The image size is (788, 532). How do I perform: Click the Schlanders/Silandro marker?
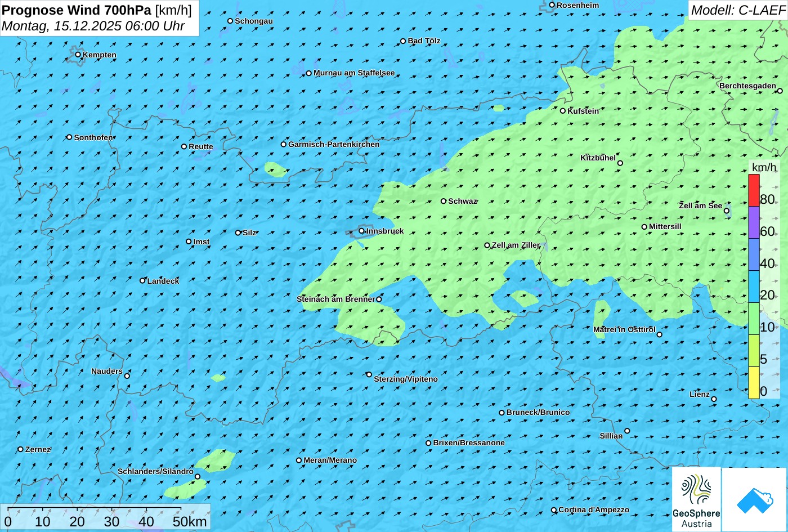[198, 477]
